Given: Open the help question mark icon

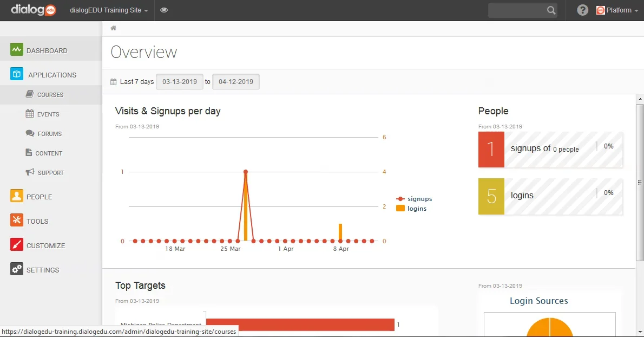Looking at the screenshot, I should [582, 10].
